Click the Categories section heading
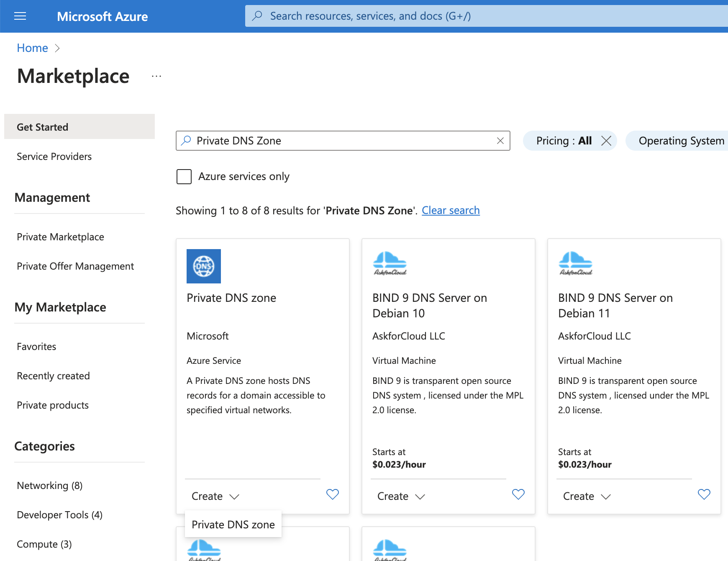The image size is (728, 561). click(45, 446)
